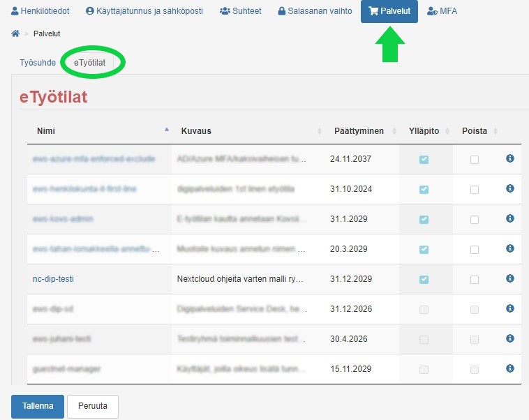Toggle Ylläpito checkbox for nc-dip-testi
The image size is (529, 420).
(x=424, y=280)
